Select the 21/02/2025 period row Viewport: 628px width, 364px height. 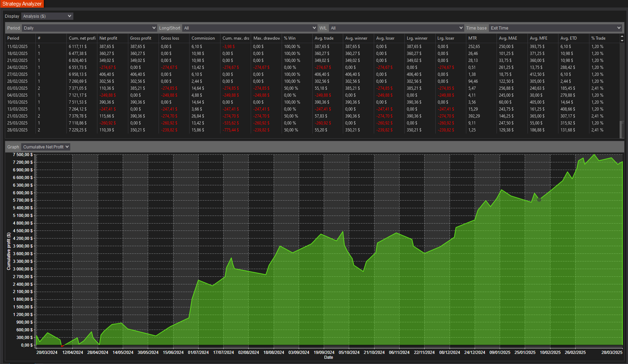tap(313, 60)
